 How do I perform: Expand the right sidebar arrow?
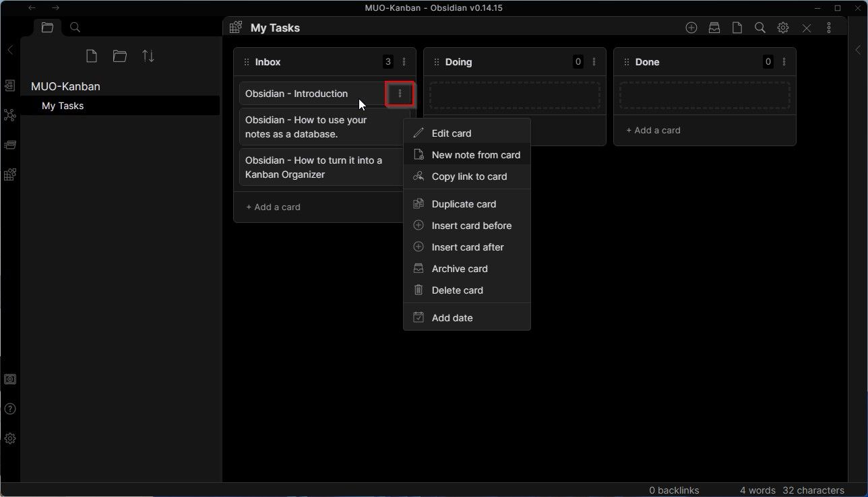pyautogui.click(x=858, y=50)
